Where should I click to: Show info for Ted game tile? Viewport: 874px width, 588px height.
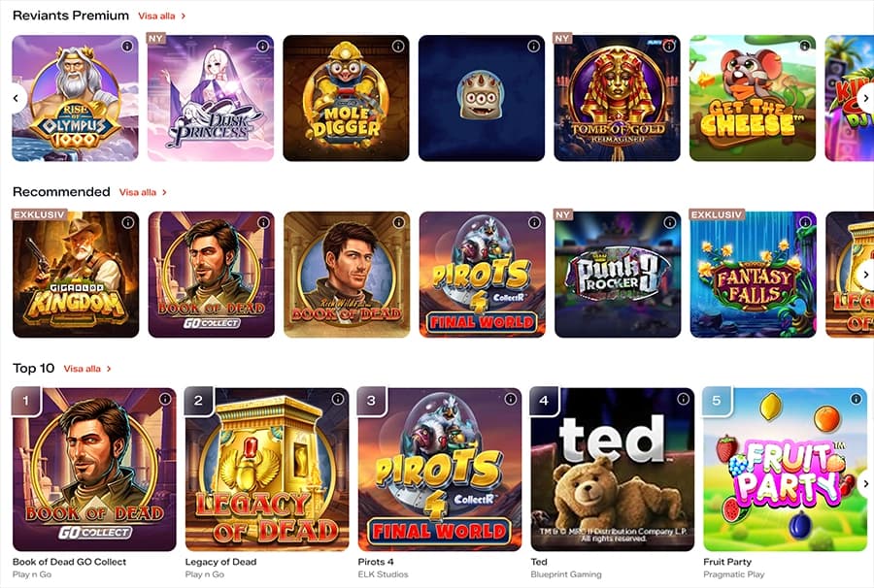684,399
